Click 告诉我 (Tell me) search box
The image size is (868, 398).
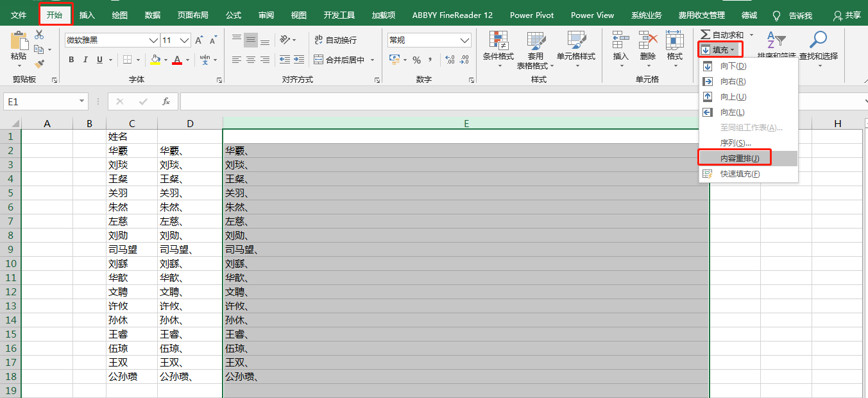(x=793, y=15)
